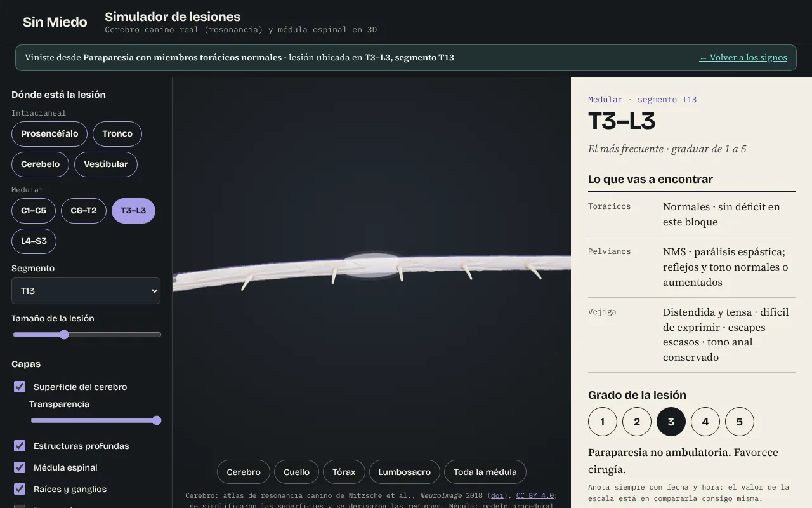This screenshot has width=812, height=508.
Task: Click the Transparencia slider
Action: [96, 420]
